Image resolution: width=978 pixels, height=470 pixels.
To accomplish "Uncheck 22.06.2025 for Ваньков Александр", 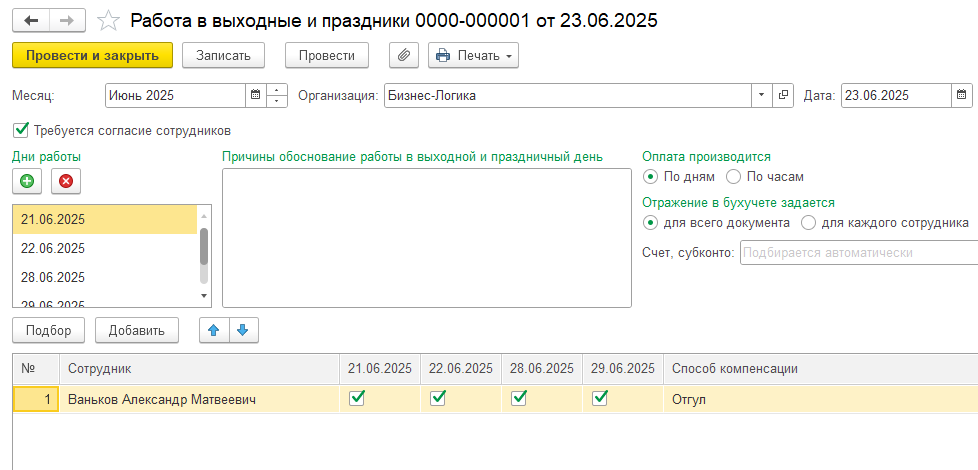I will click(438, 398).
